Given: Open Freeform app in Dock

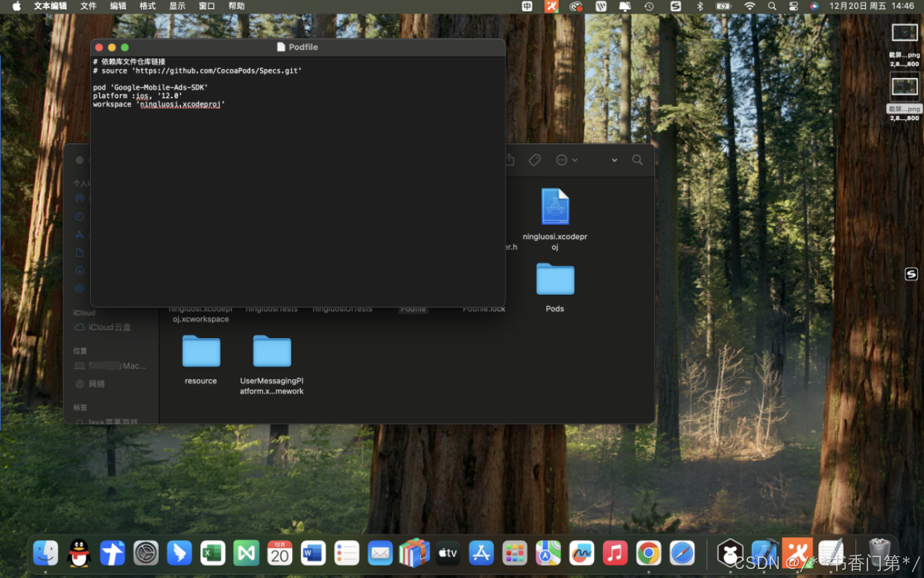Looking at the screenshot, I should coord(581,553).
